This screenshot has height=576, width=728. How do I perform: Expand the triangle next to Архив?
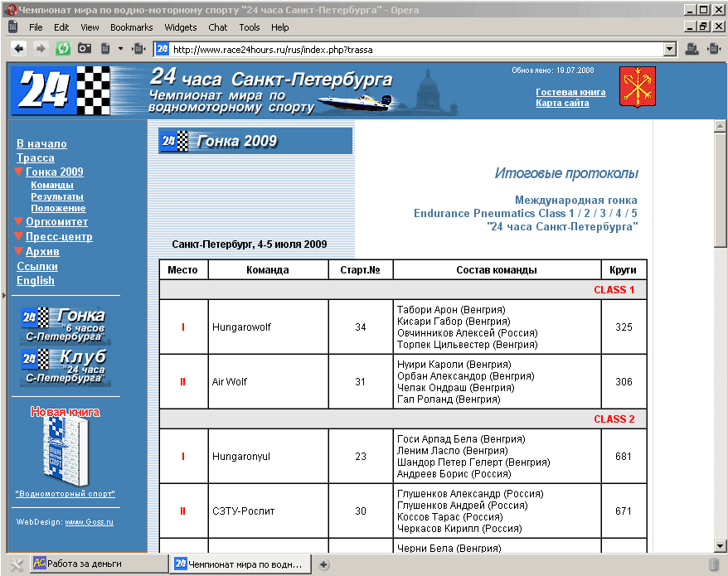[x=18, y=251]
